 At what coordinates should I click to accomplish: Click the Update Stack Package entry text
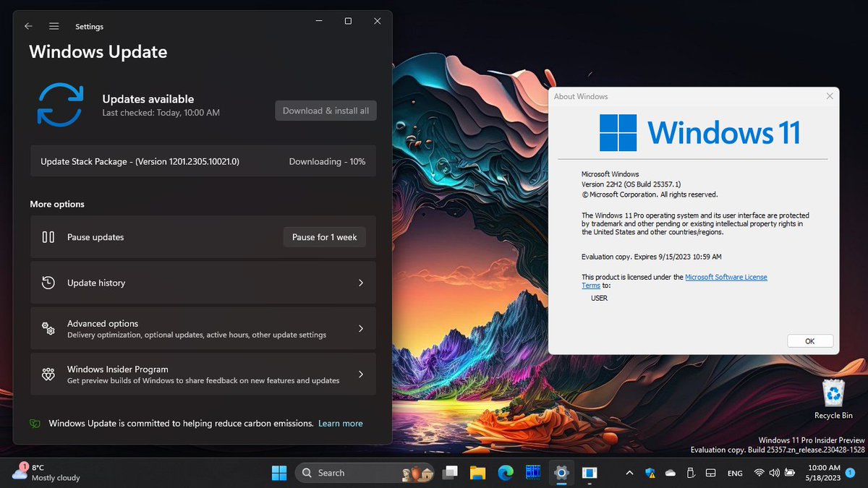click(140, 161)
